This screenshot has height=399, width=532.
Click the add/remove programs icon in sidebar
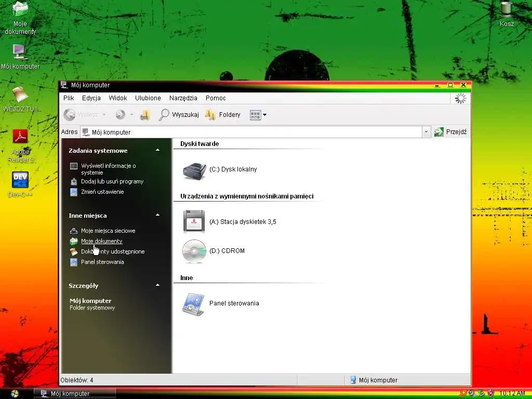click(x=74, y=181)
